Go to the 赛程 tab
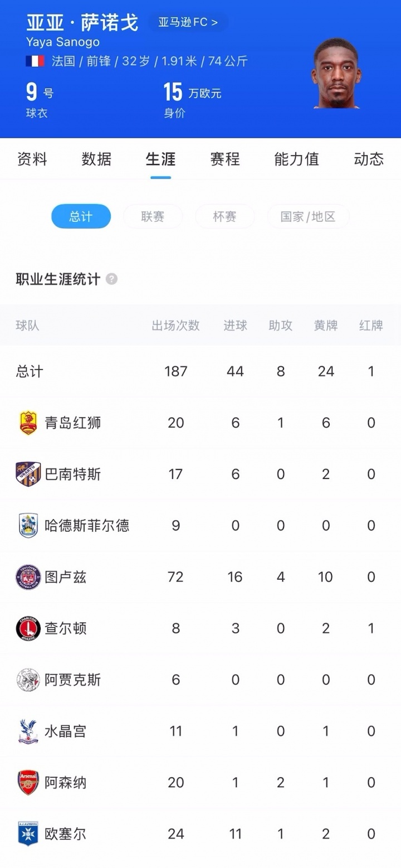The height and width of the screenshot is (868, 401). [x=225, y=159]
